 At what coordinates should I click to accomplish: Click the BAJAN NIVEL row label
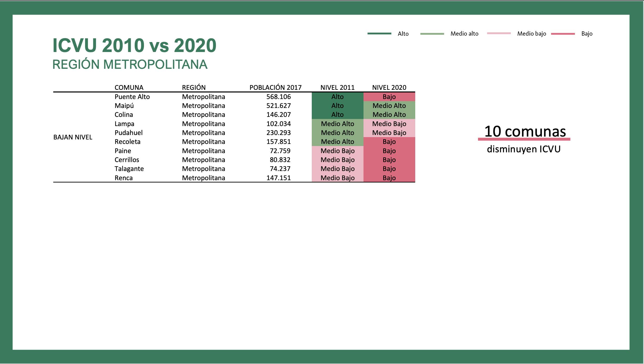click(x=73, y=137)
